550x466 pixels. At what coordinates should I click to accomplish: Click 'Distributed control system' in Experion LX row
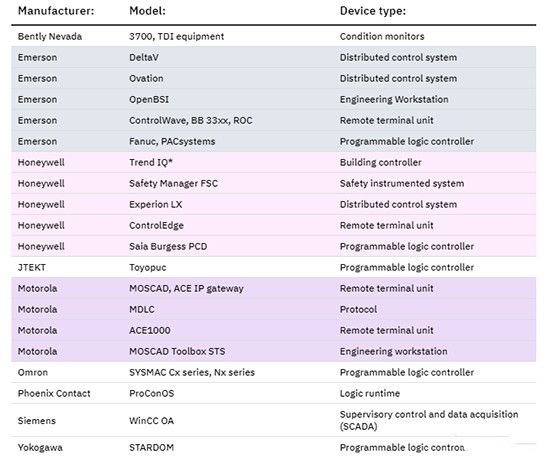398,205
